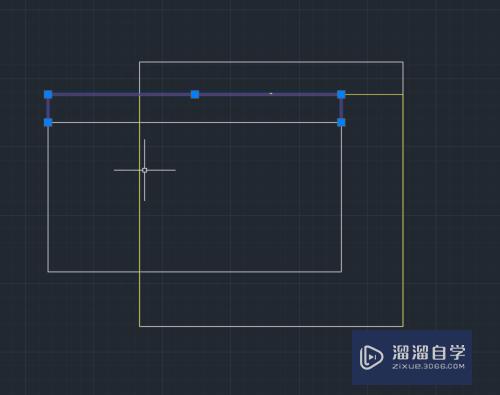
Task: Click the lower-right blue grip square
Action: (x=341, y=123)
